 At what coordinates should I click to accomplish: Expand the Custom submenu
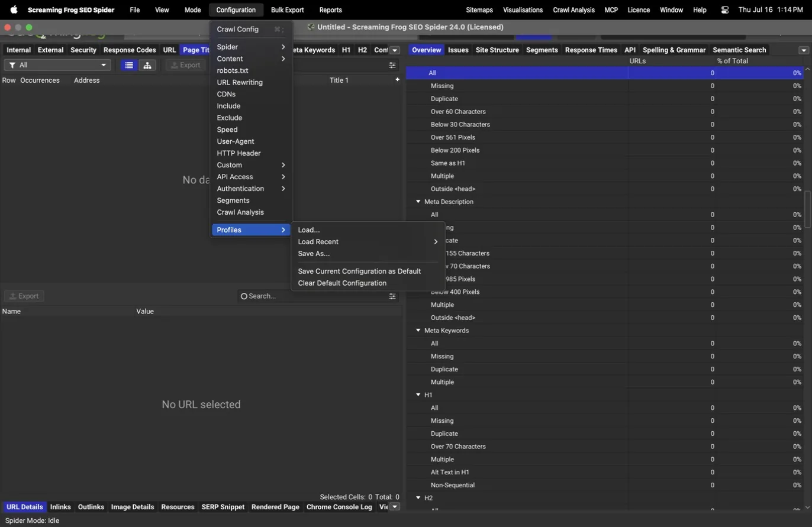[x=251, y=165]
